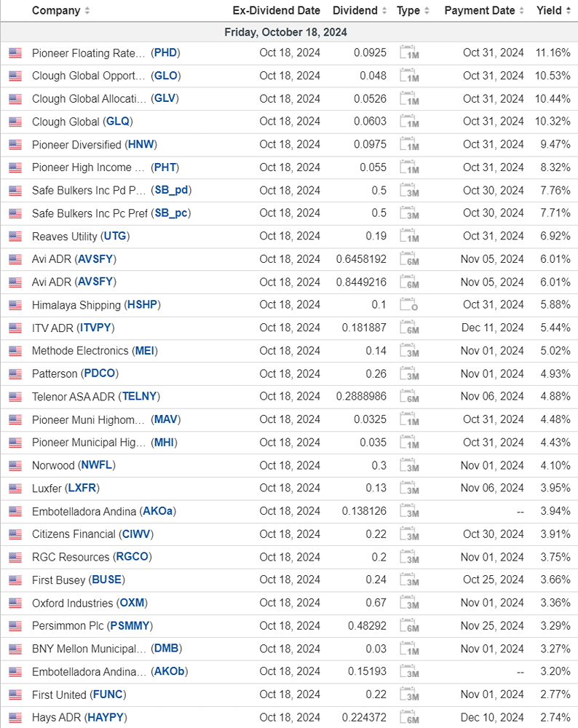Open the Methode Electronics MEI link
Image resolution: width=578 pixels, height=728 pixels.
146,351
